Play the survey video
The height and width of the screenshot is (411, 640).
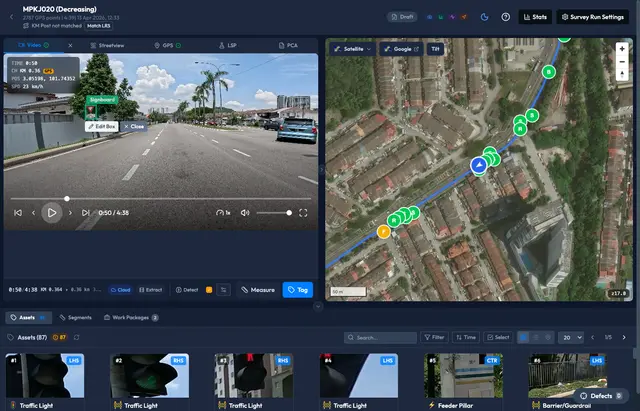click(52, 213)
